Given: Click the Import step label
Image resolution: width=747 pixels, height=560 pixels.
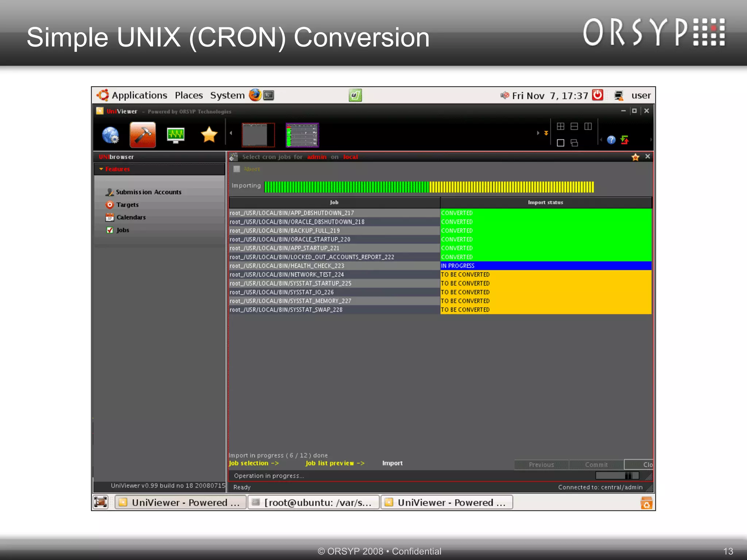Looking at the screenshot, I should pyautogui.click(x=392, y=463).
